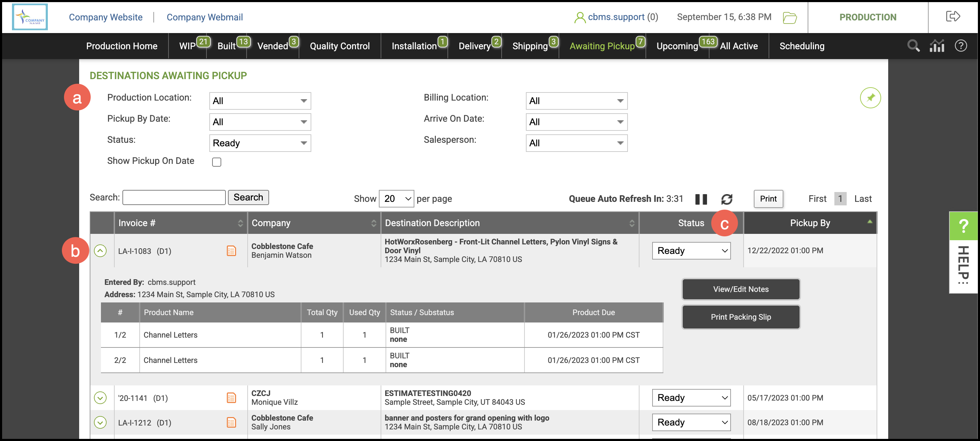Screen dimensions: 980x441
Task: Open the bar chart reports icon
Action: pos(937,46)
